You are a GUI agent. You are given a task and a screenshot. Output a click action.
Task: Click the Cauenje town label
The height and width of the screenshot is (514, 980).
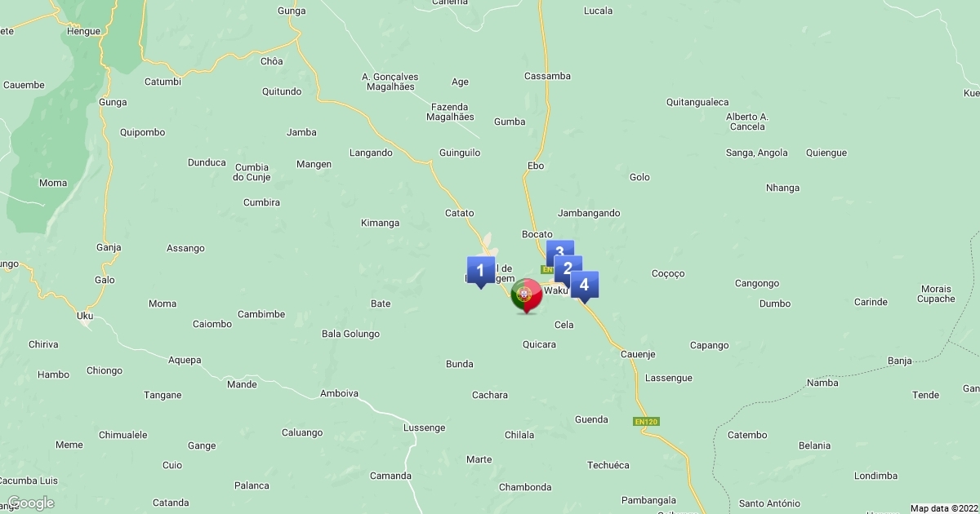click(638, 354)
